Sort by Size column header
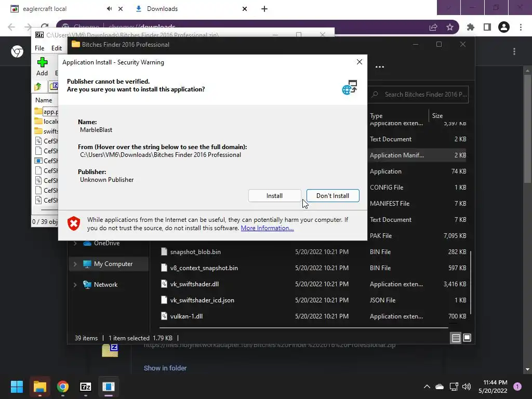Image resolution: width=532 pixels, height=399 pixels. pos(437,116)
